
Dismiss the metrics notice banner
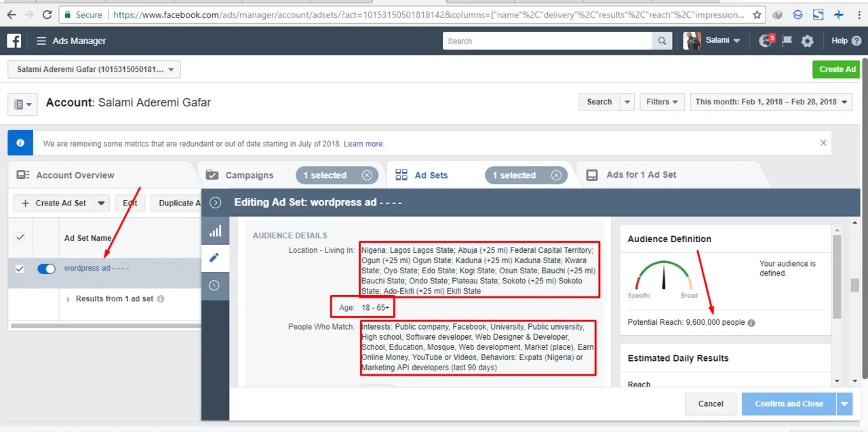[823, 143]
